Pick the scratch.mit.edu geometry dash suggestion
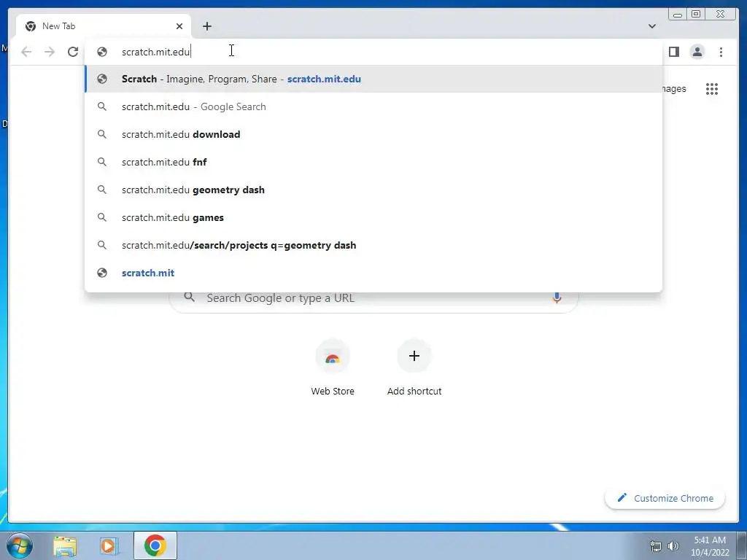Viewport: 747px width, 560px height. (x=373, y=190)
